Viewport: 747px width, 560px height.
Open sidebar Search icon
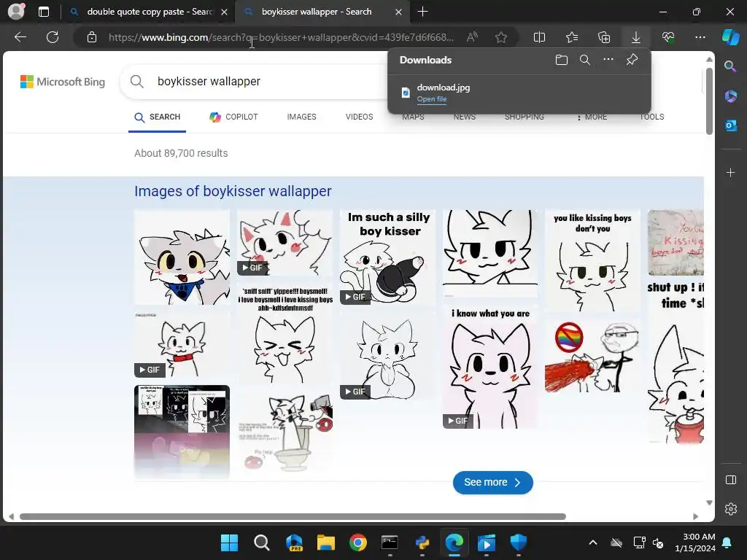coord(730,66)
